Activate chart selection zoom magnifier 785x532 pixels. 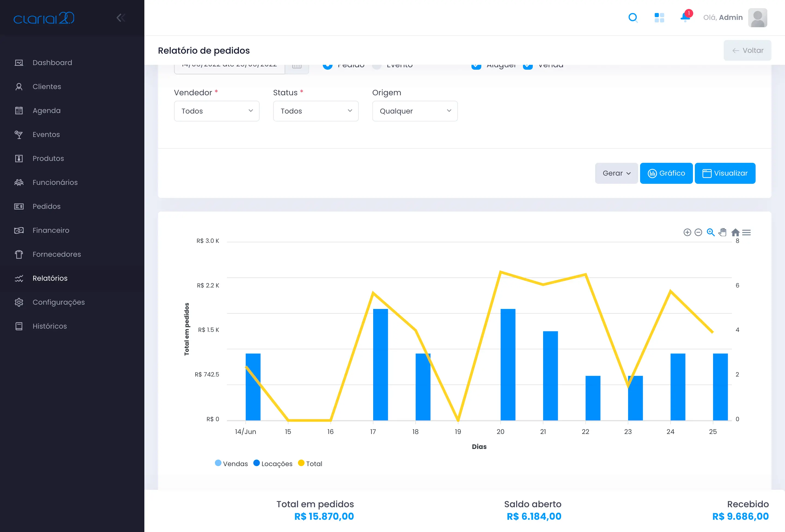711,232
